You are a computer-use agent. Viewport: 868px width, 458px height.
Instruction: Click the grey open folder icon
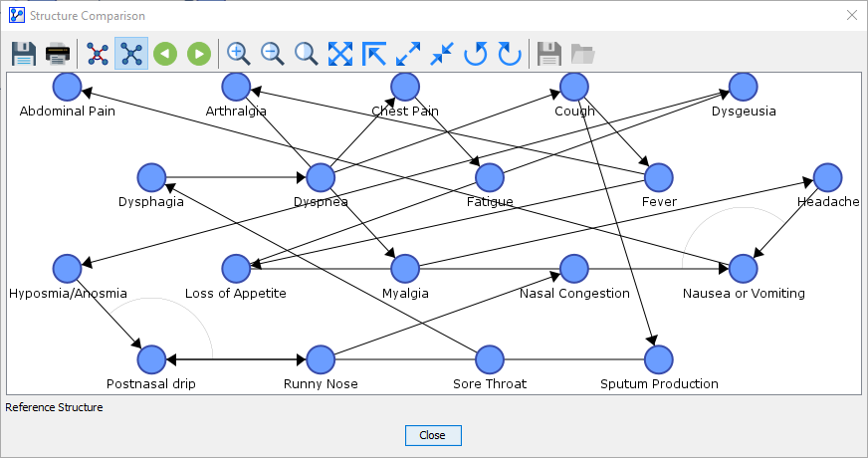pyautogui.click(x=582, y=54)
